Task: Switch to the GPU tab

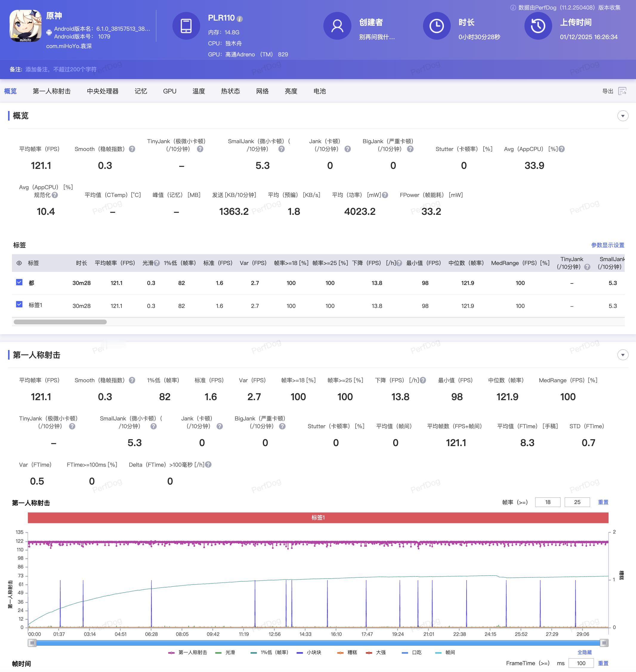Action: [169, 91]
